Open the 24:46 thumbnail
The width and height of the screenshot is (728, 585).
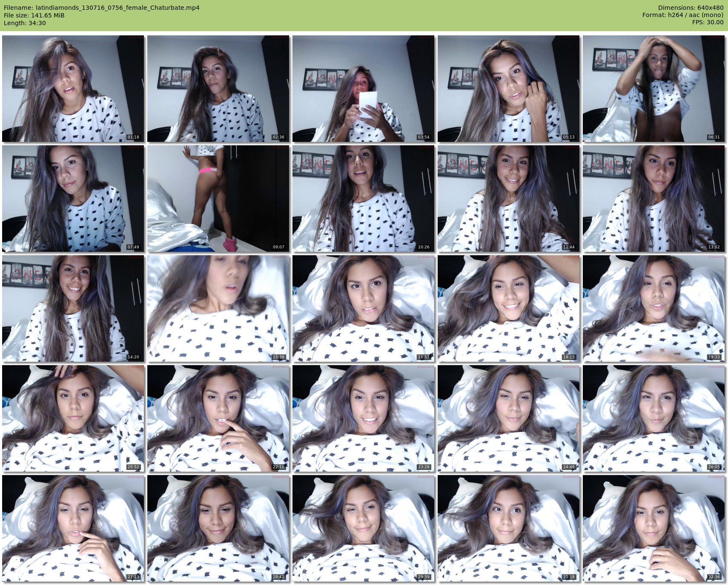tap(508, 418)
